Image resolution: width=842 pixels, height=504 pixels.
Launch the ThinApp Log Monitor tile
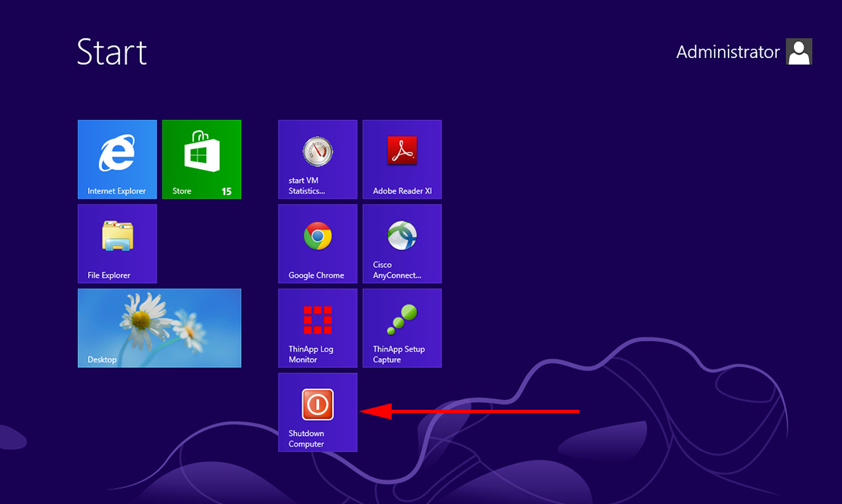click(318, 328)
